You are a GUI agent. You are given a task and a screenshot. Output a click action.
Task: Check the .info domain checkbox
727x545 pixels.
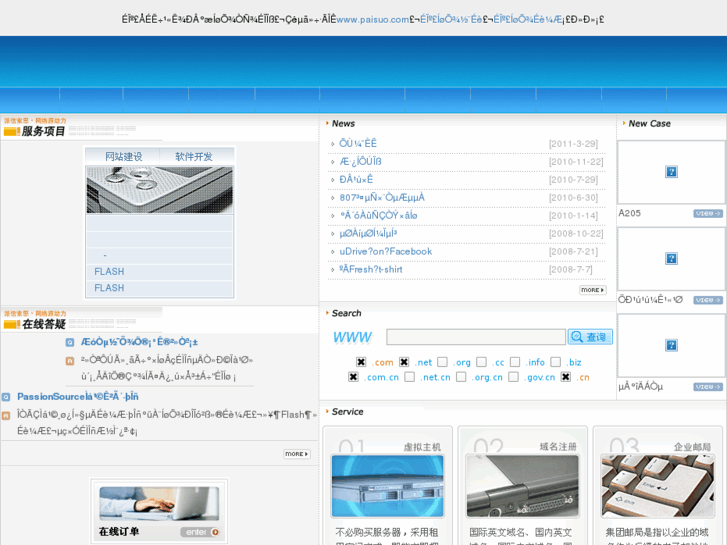click(515, 362)
